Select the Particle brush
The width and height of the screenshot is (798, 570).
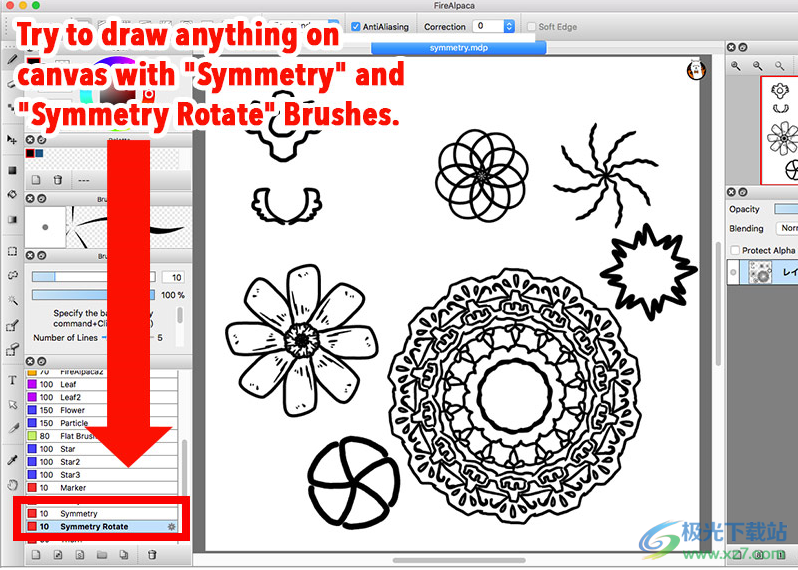click(x=102, y=423)
